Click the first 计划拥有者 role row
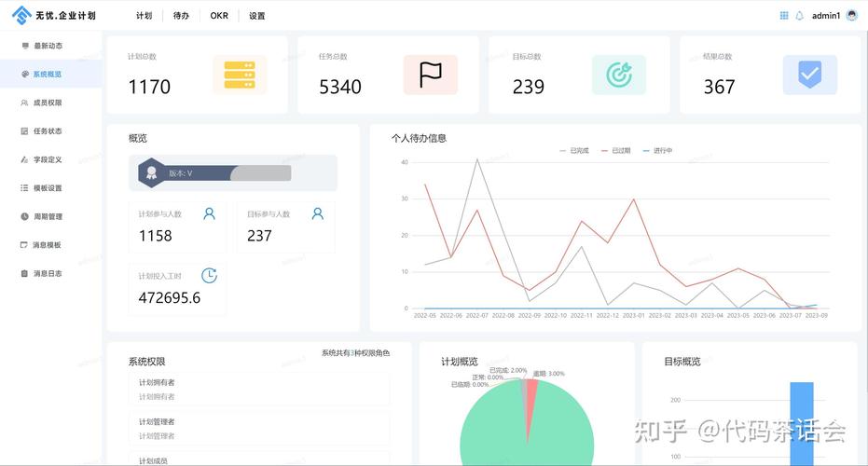Viewport: 868px width, 466px height. [x=259, y=389]
